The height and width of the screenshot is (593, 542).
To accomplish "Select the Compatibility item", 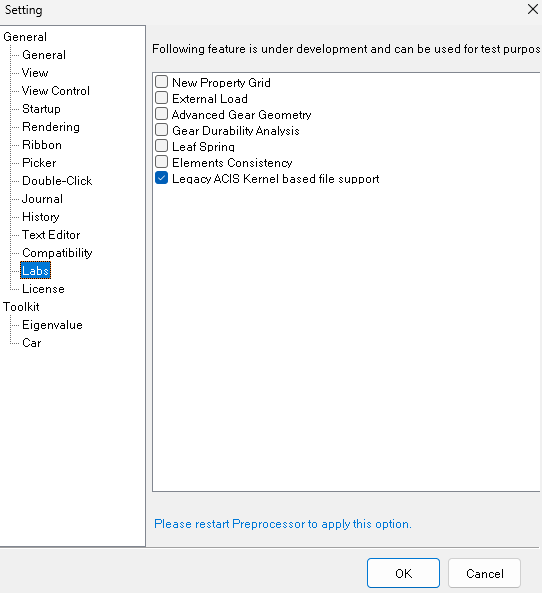I will [57, 253].
